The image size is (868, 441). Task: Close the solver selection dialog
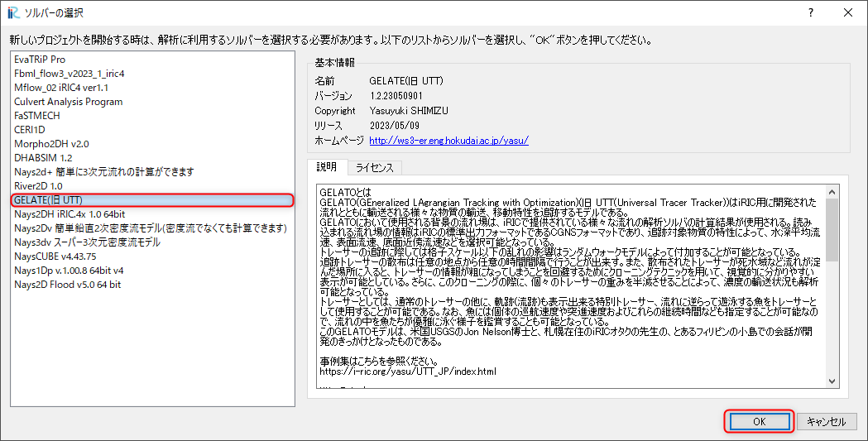pos(847,12)
